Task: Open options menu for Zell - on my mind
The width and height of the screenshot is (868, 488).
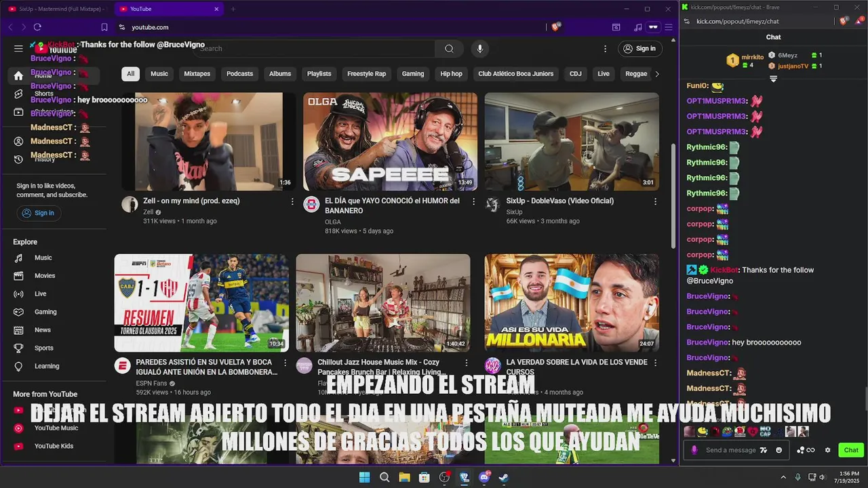Action: tap(292, 201)
